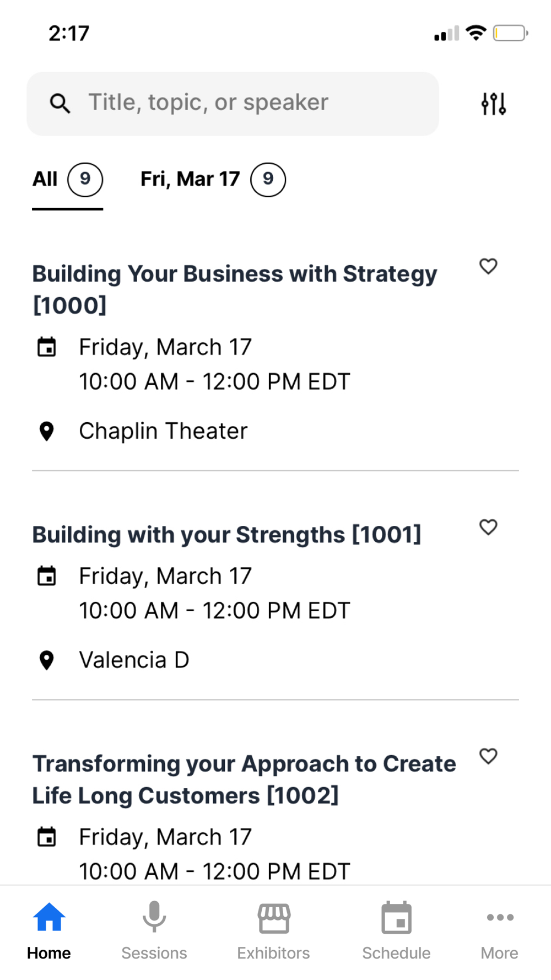This screenshot has width=551, height=980.
Task: Select the All sessions tab
Action: tap(67, 179)
